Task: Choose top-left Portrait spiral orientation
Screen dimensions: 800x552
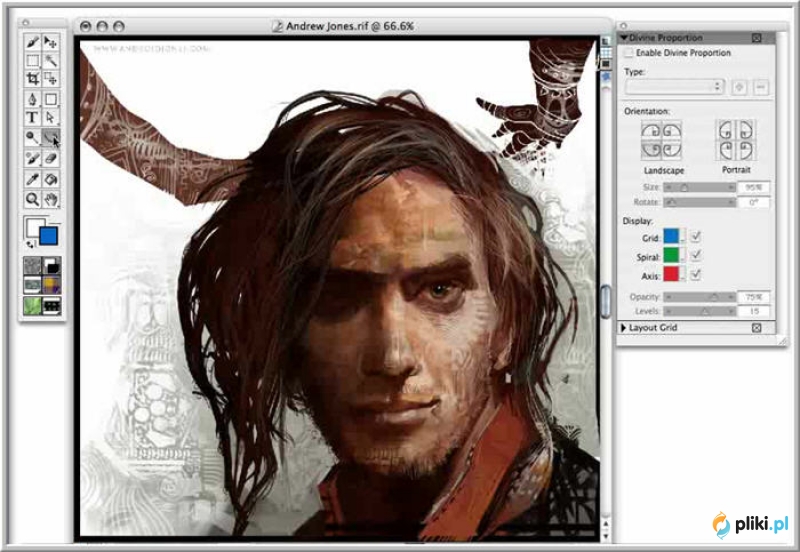Action: point(726,131)
